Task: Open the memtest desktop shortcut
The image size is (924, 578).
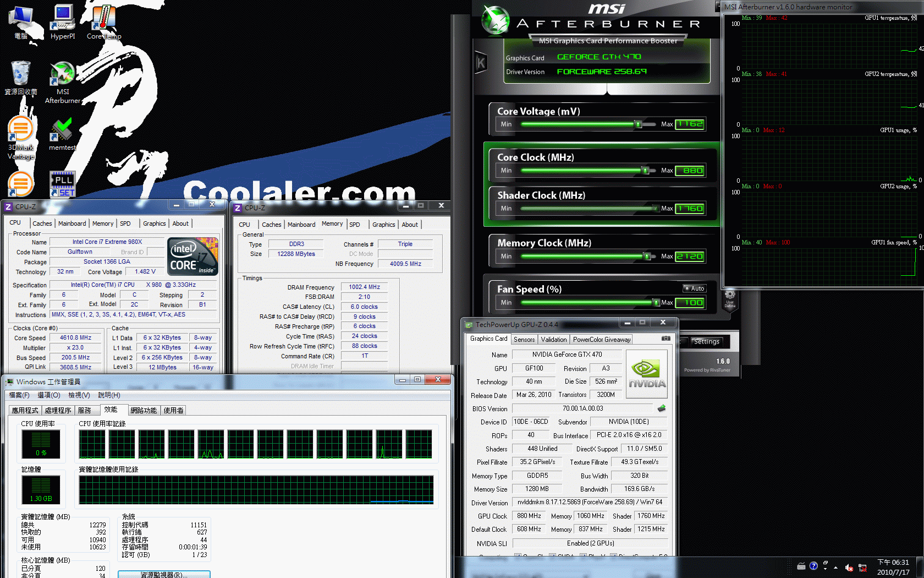Action: pos(62,134)
